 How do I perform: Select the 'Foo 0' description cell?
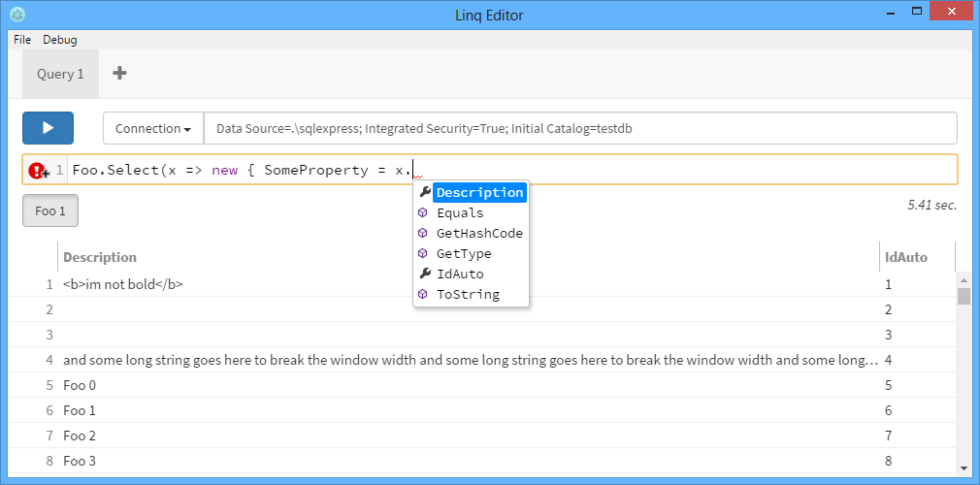click(468, 385)
